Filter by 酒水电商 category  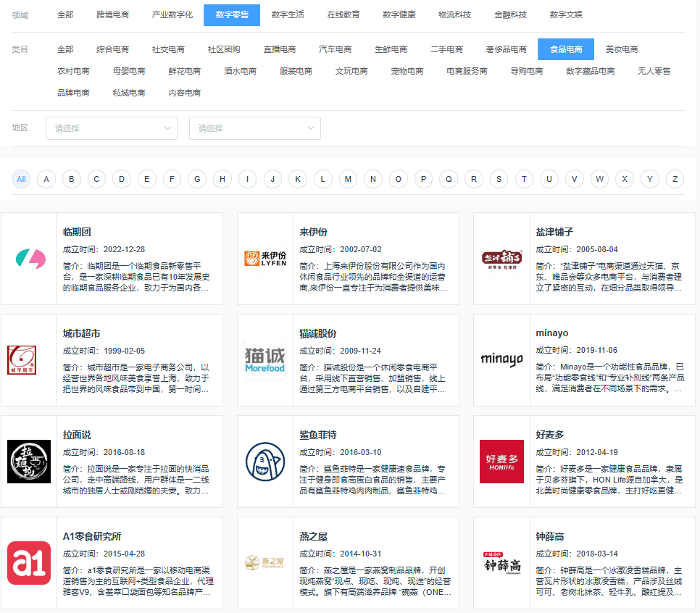click(x=240, y=71)
